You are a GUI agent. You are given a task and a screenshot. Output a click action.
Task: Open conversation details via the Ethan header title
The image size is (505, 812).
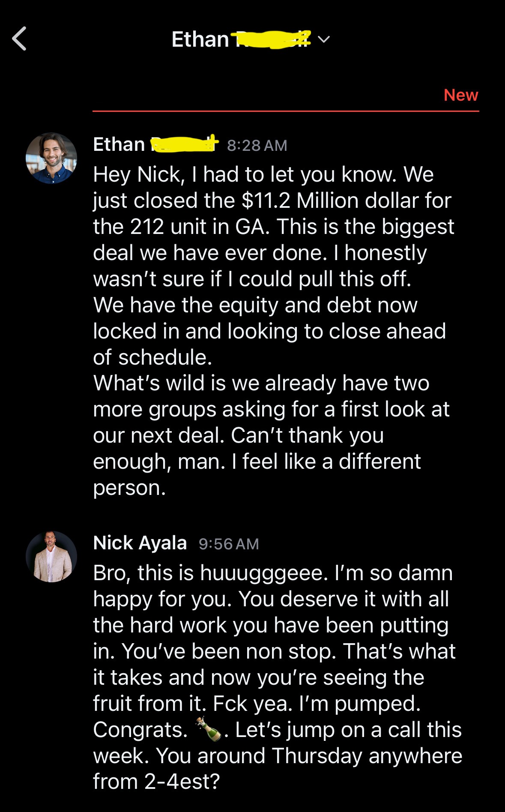pos(241,39)
